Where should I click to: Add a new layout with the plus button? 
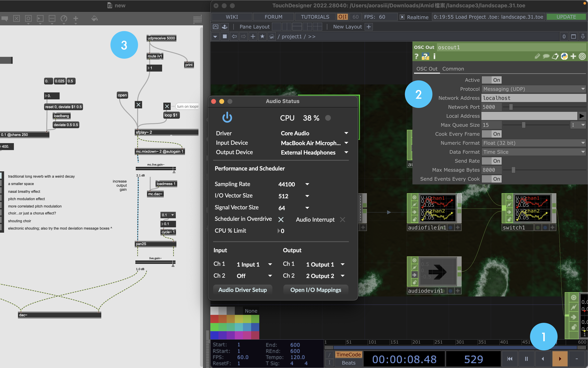[x=369, y=27]
